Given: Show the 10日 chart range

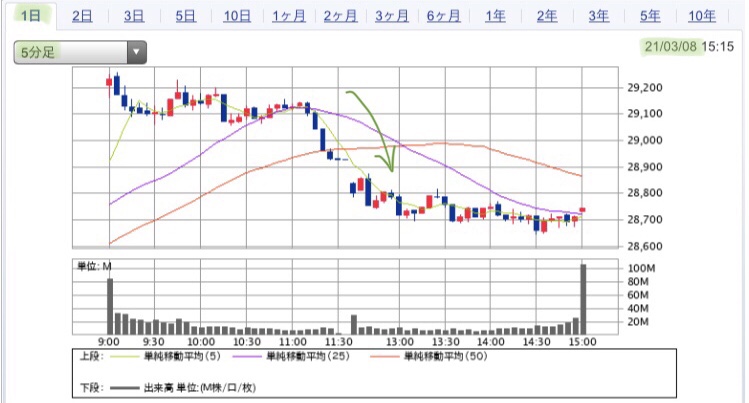Looking at the screenshot, I should [x=237, y=16].
